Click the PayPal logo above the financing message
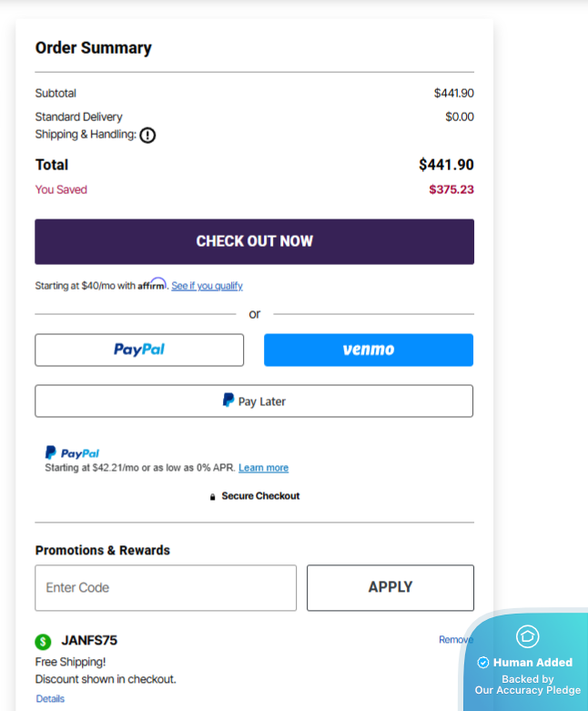 point(72,452)
